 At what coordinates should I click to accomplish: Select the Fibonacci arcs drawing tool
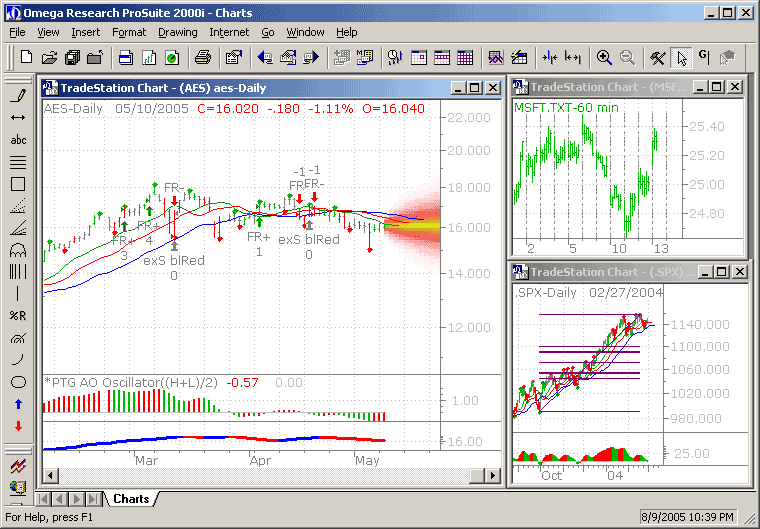coord(18,250)
